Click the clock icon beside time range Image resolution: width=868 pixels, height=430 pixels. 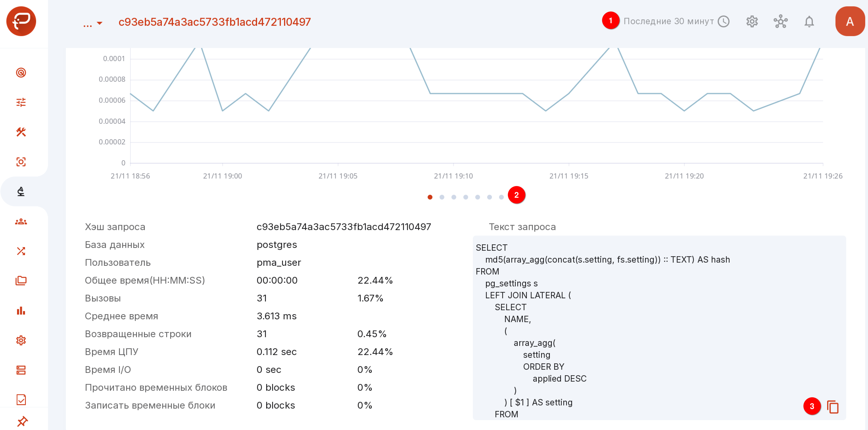(x=723, y=22)
